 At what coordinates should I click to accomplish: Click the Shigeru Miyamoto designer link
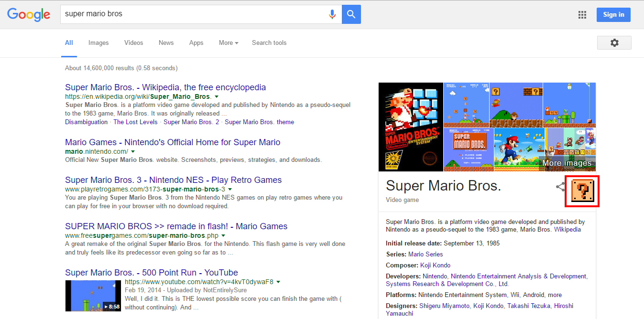pos(444,306)
